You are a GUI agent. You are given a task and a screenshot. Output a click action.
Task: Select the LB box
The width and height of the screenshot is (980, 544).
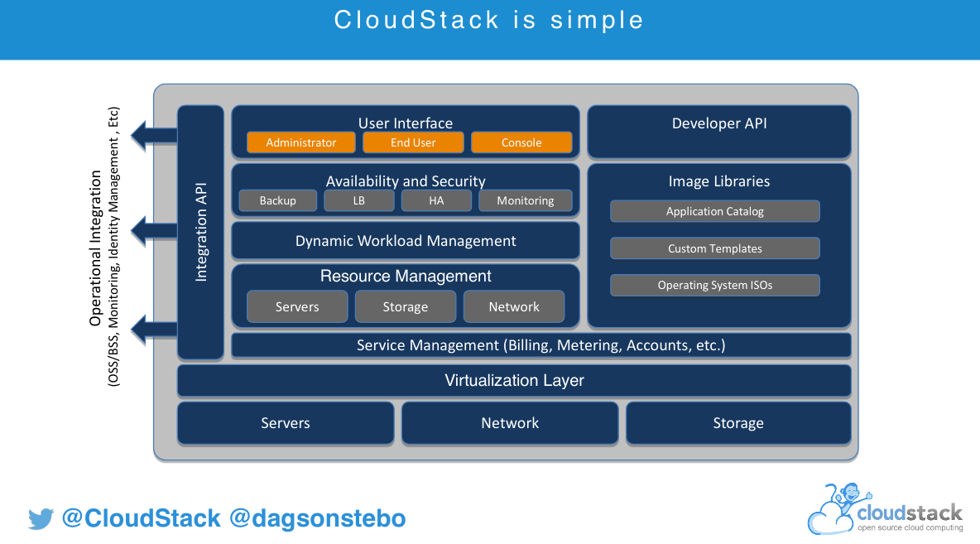[x=358, y=200]
